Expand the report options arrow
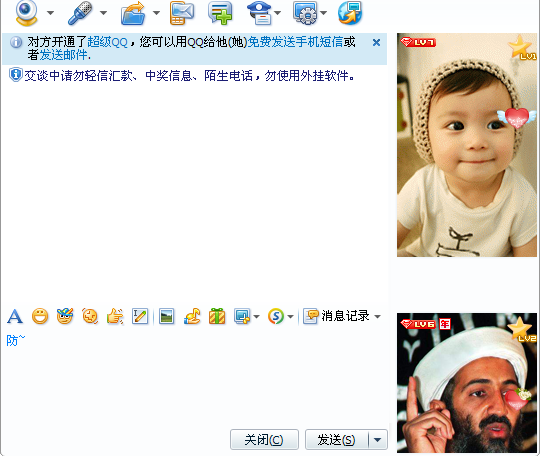The height and width of the screenshot is (456, 540). (x=278, y=13)
